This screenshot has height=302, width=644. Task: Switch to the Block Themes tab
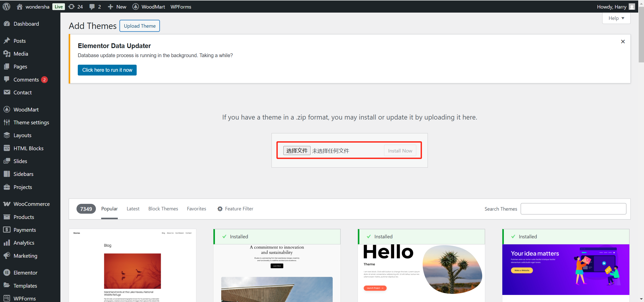163,209
